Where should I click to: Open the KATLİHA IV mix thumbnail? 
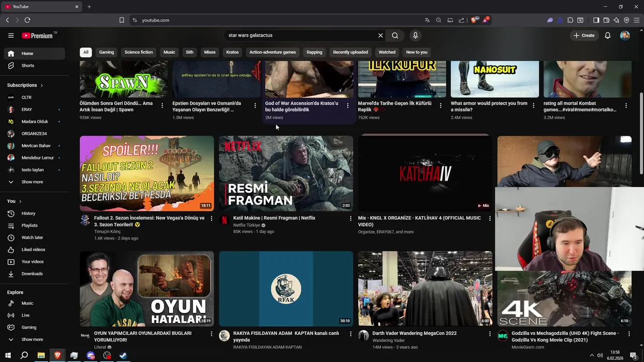click(425, 173)
